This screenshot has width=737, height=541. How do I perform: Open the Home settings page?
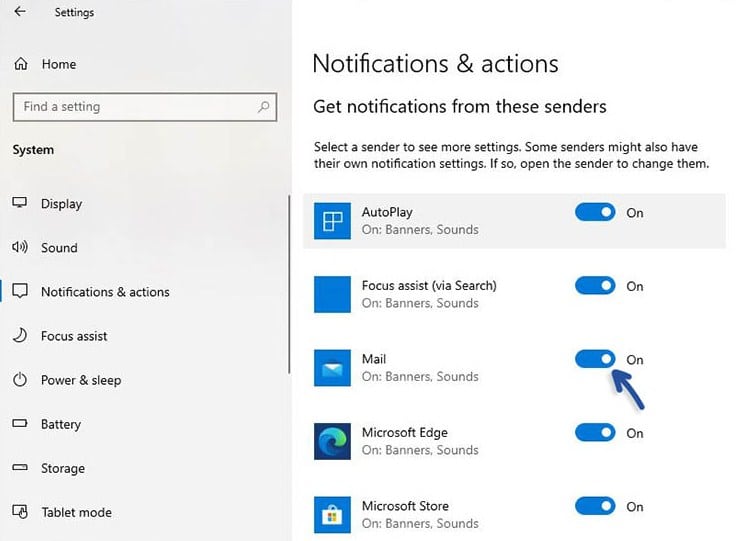(59, 64)
